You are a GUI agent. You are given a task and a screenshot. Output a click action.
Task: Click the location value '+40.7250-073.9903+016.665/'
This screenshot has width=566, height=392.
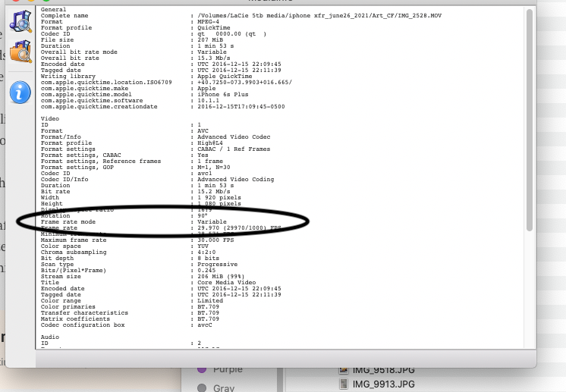[244, 82]
